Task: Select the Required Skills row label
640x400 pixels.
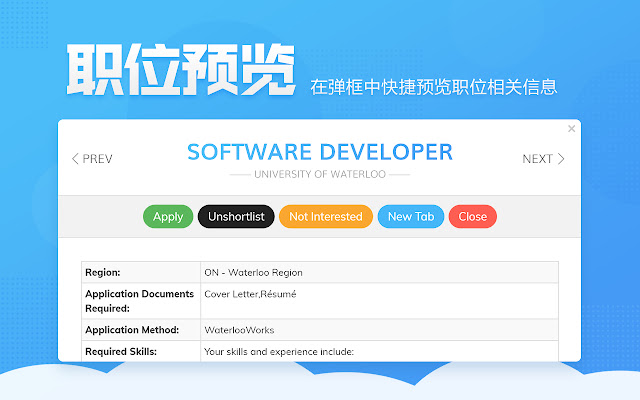Action: (x=121, y=351)
